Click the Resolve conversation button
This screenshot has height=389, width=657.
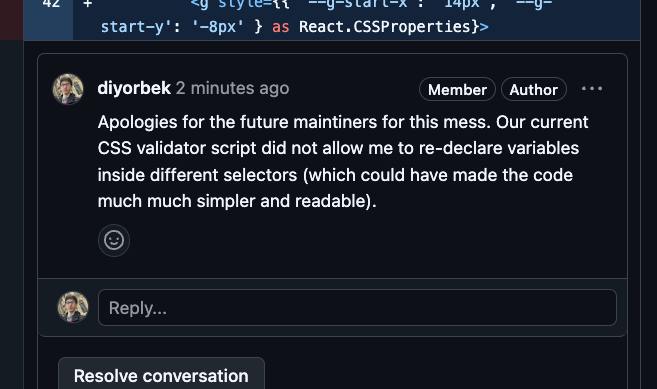(x=161, y=375)
